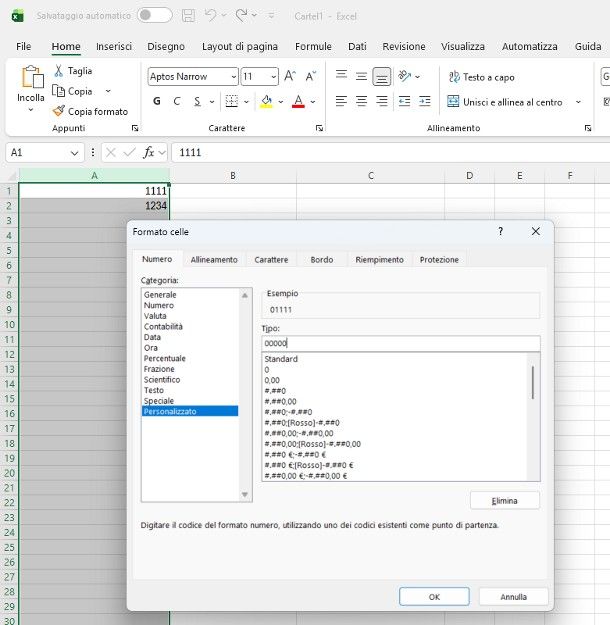Viewport: 610px width, 625px height.
Task: Open the Revisione ribbon tab
Action: 404,47
